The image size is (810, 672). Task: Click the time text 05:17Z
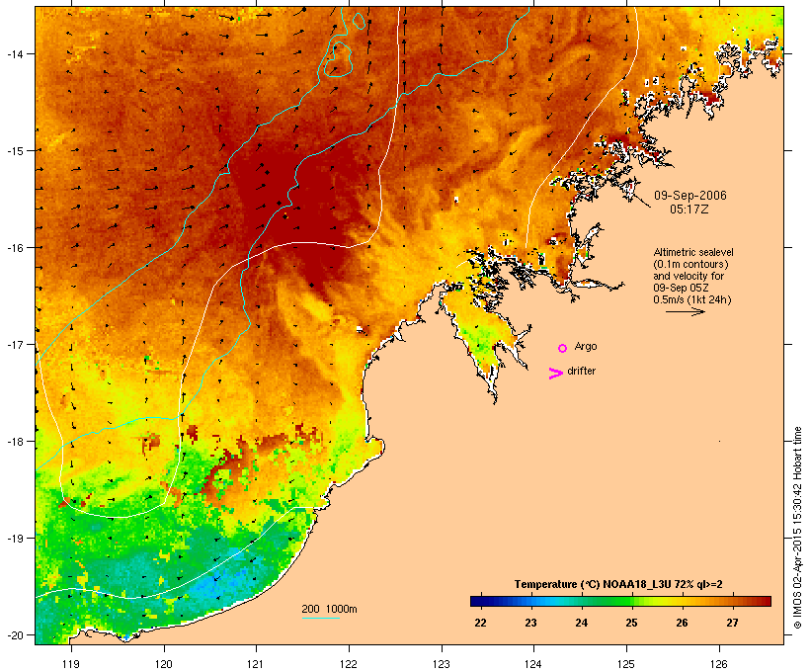point(689,210)
